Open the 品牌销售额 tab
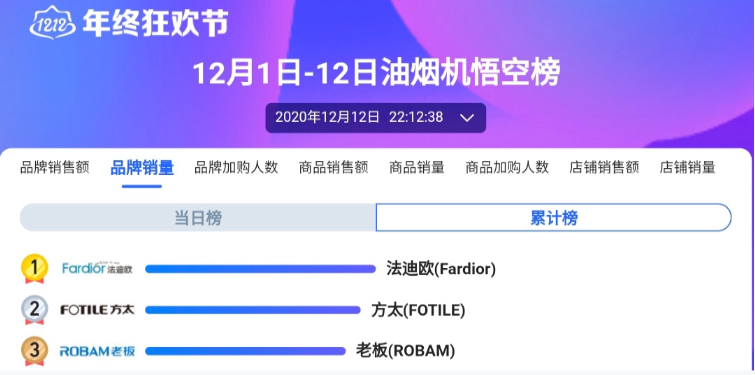755x375 pixels. point(54,168)
